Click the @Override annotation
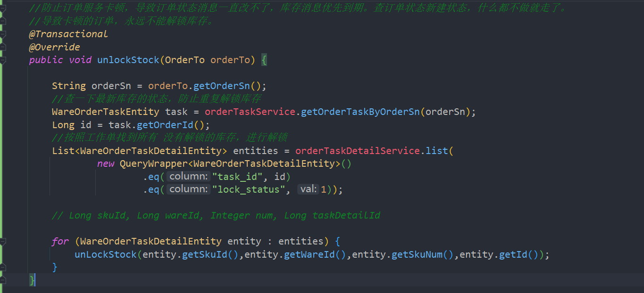This screenshot has width=644, height=293. click(54, 47)
